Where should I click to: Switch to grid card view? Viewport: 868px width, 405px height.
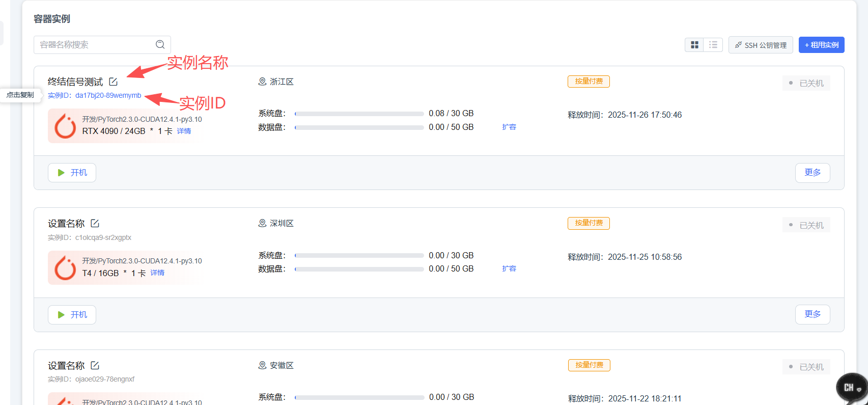(x=694, y=45)
